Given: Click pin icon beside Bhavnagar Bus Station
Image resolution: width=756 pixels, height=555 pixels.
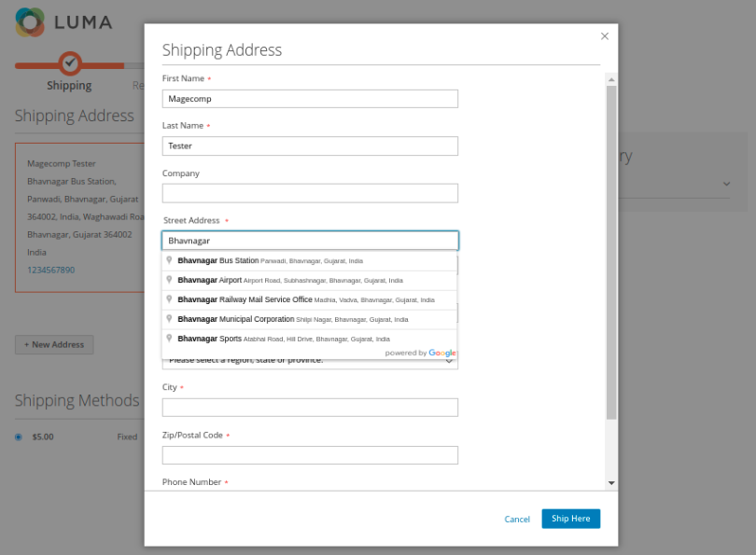Looking at the screenshot, I should tap(169, 260).
